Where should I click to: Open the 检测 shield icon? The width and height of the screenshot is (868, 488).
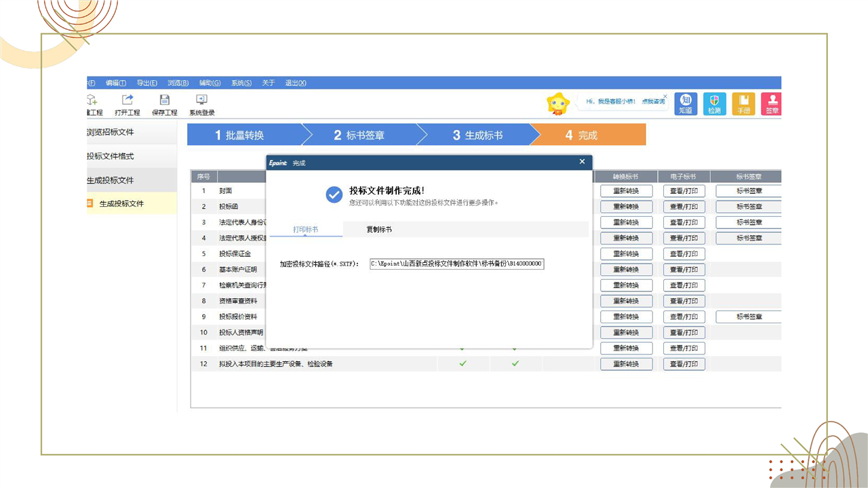[714, 103]
